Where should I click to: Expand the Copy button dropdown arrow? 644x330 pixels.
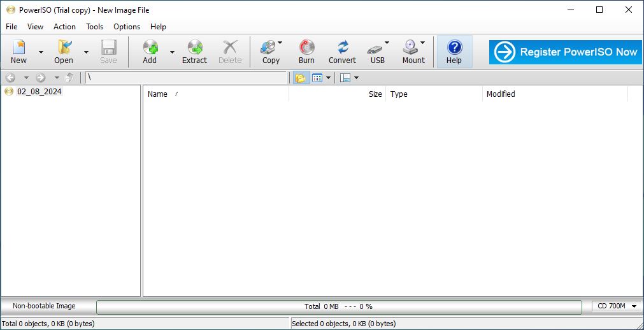tap(280, 42)
